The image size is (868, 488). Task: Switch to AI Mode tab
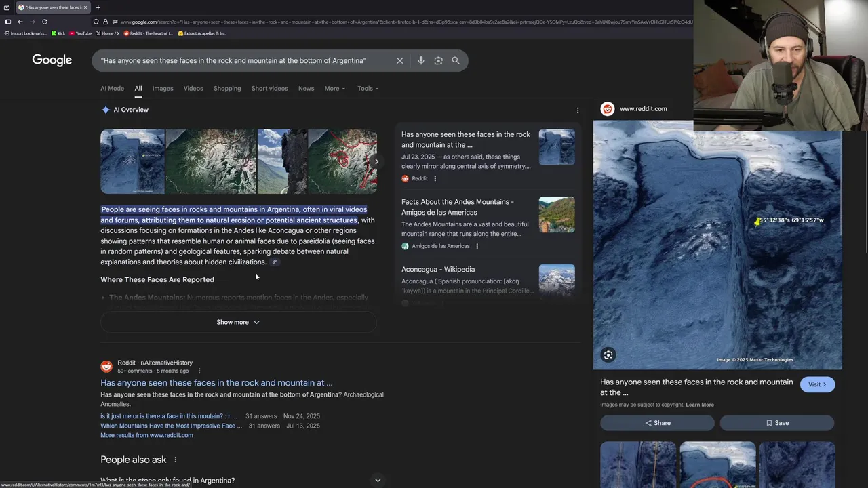point(112,89)
